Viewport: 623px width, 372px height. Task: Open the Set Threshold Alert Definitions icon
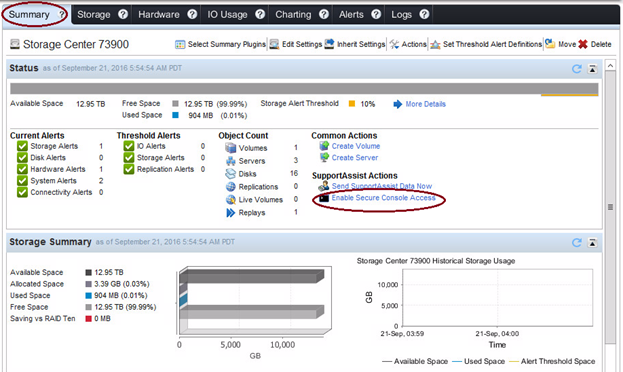click(x=435, y=45)
